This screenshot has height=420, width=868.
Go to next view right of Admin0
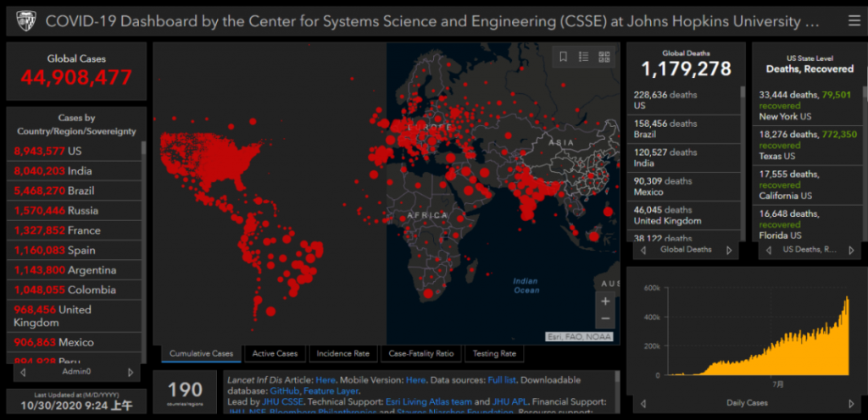131,372
